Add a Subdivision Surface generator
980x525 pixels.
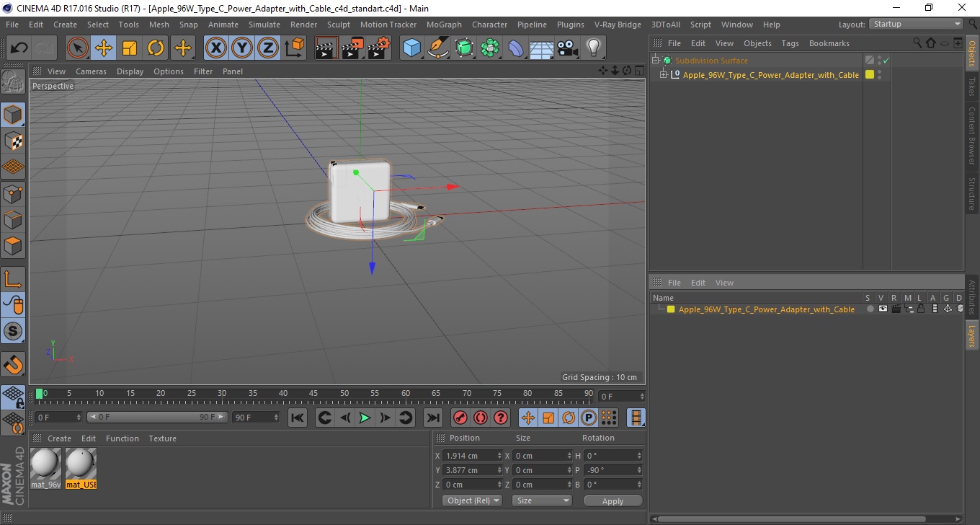(464, 48)
